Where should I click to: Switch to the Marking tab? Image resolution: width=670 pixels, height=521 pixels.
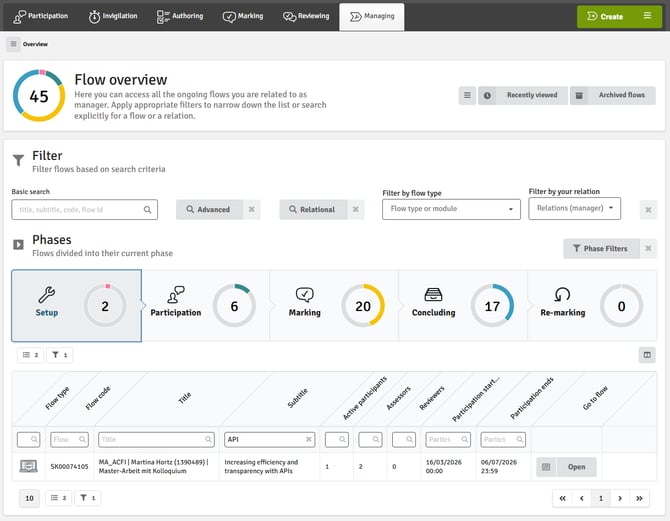pos(243,16)
